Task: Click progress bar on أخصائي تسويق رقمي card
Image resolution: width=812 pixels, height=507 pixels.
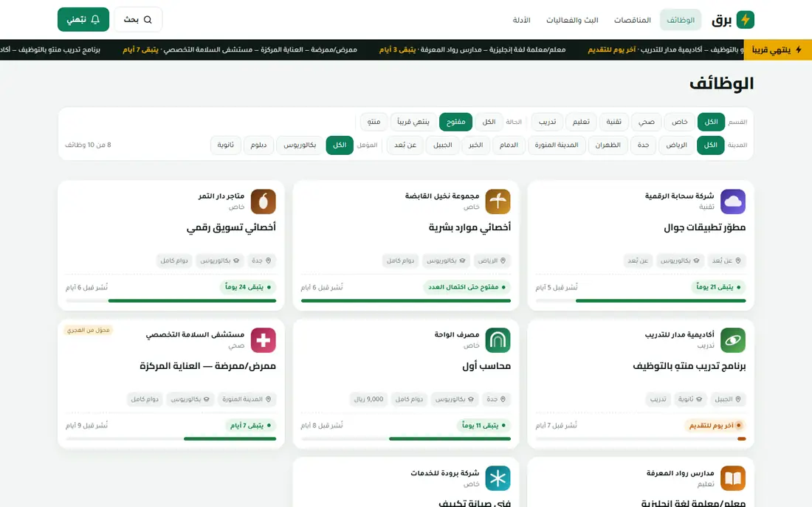Action: 171,300
